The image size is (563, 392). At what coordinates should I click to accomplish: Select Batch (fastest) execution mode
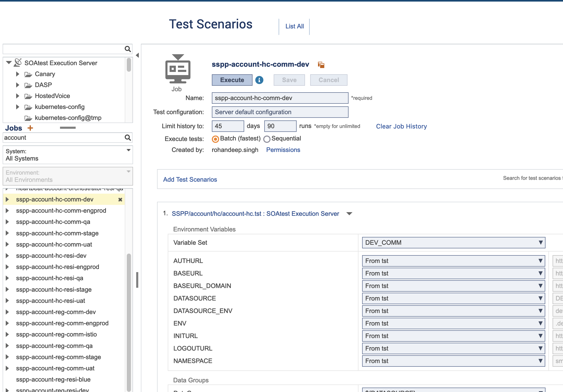215,139
